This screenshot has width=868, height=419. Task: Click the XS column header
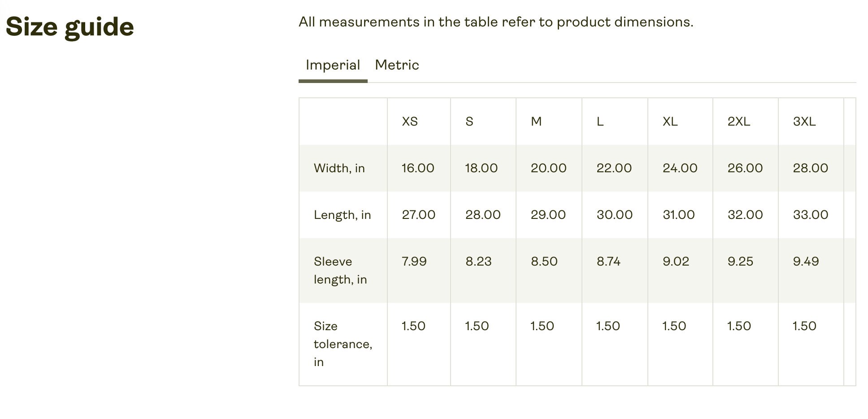coord(409,122)
